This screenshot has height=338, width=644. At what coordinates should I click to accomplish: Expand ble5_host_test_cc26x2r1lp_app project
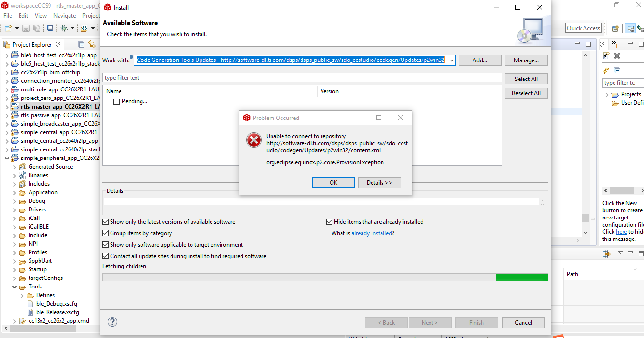tap(7, 55)
